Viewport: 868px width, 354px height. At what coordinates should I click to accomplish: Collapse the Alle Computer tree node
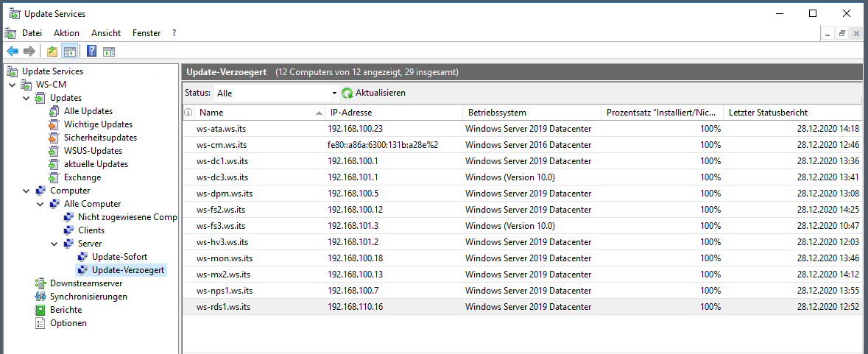tap(40, 204)
